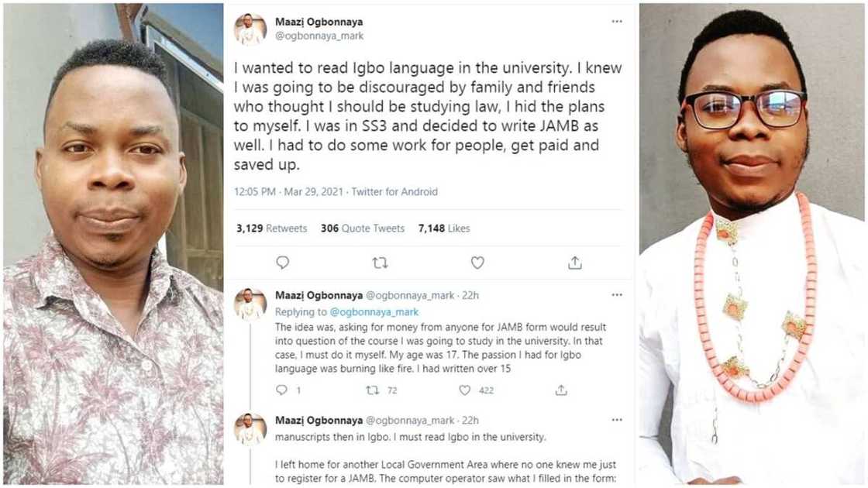The height and width of the screenshot is (488, 868).
Task: Open the left photo of man in floral shirt
Action: (x=113, y=244)
